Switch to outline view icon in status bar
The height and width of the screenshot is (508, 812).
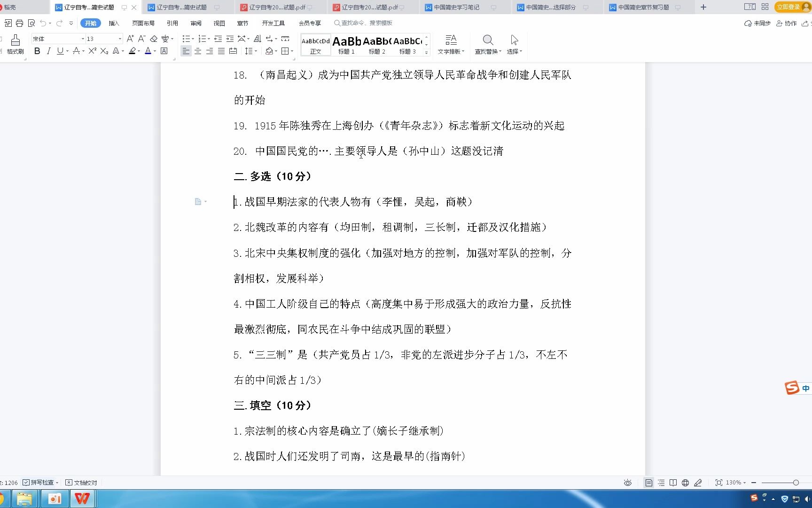tap(661, 483)
